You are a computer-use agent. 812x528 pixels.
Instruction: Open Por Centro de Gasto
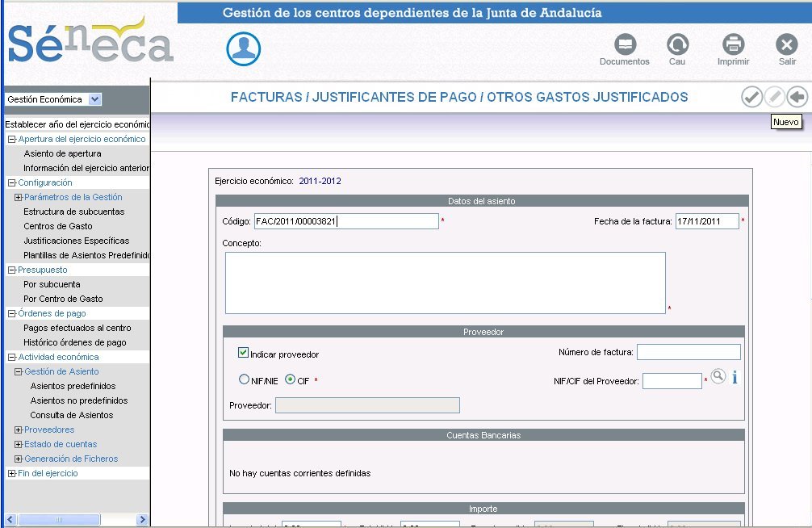[x=63, y=299]
